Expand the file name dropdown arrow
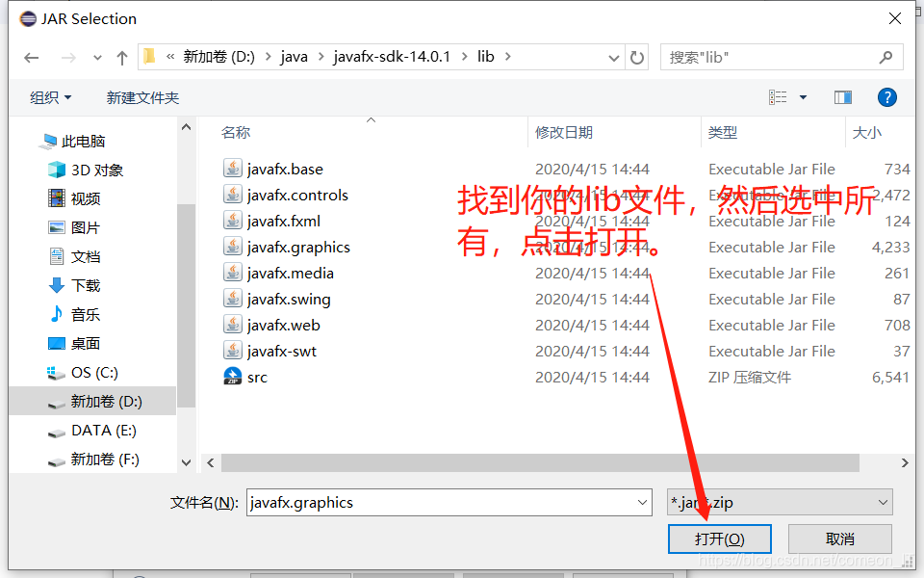This screenshot has height=578, width=924. tap(642, 503)
